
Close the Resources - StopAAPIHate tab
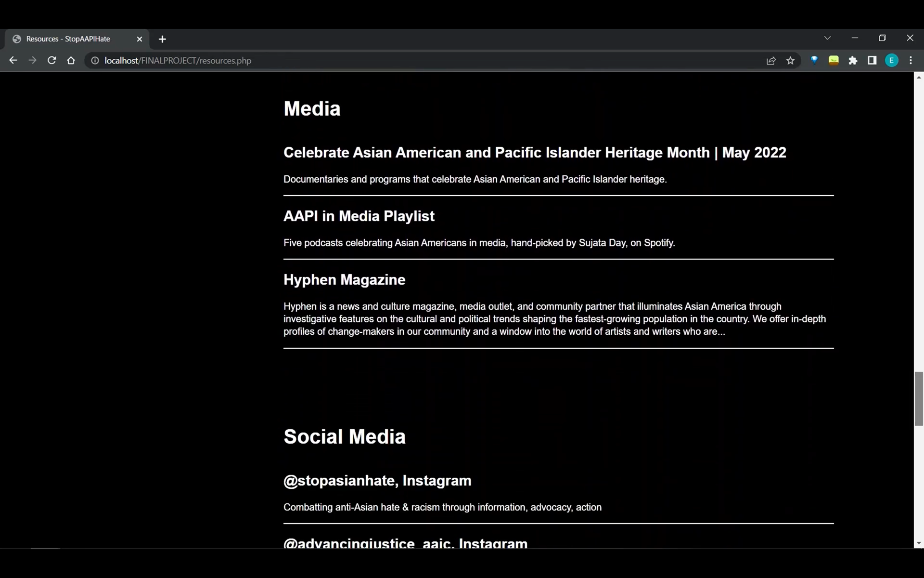[x=140, y=39]
